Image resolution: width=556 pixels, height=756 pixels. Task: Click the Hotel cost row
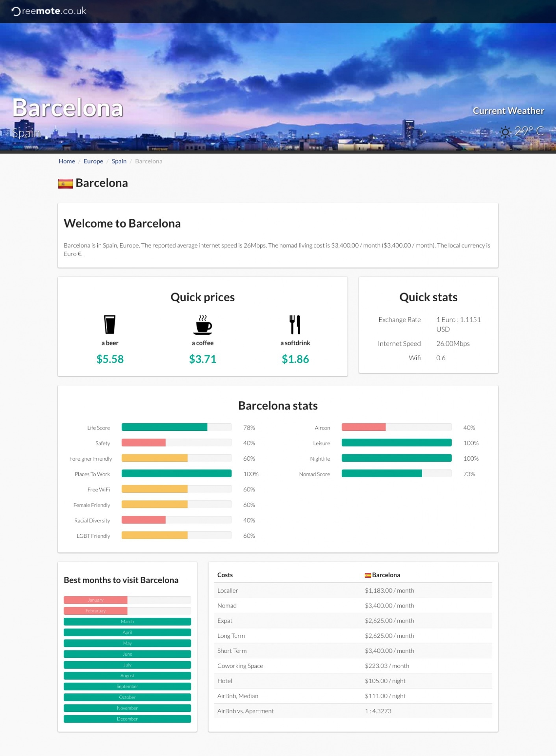[353, 681]
